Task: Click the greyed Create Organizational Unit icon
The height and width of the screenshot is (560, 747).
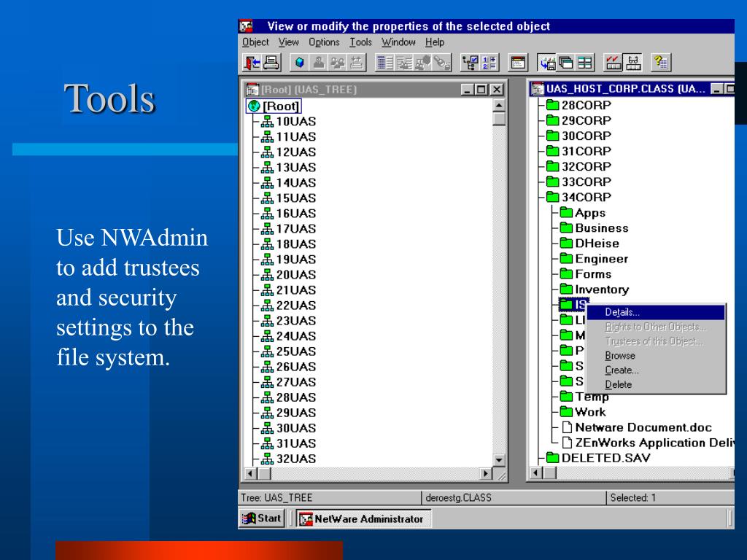Action: pos(356,63)
